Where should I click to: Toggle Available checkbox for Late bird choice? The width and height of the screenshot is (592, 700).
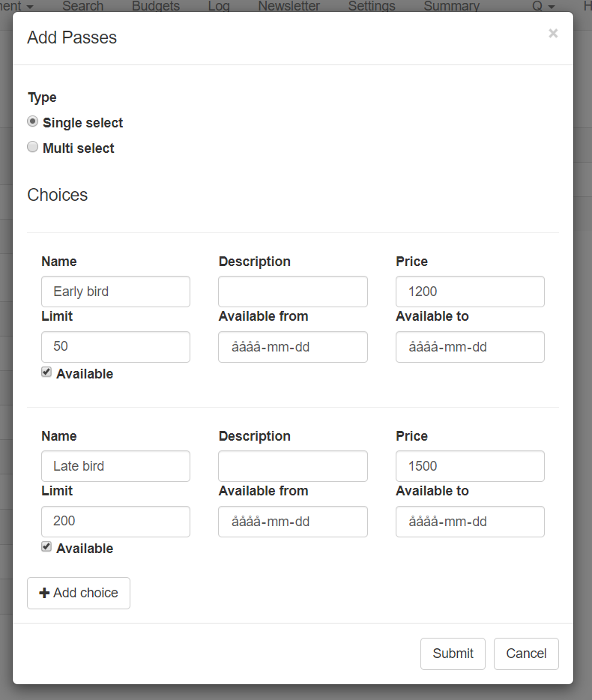point(46,547)
